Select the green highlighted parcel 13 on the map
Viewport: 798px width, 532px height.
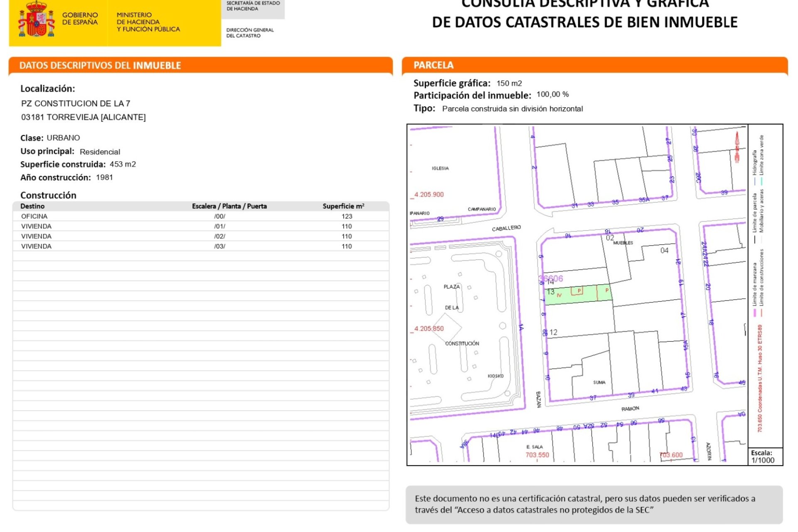578,295
